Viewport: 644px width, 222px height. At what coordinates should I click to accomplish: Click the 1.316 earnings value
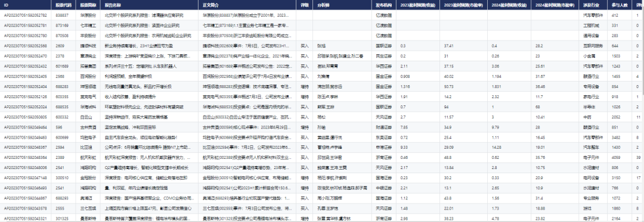(405, 87)
